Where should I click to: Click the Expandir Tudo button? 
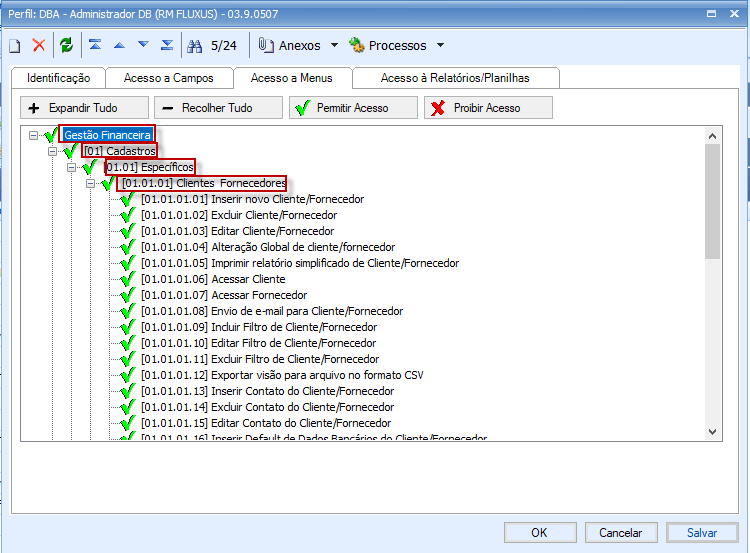pos(84,108)
